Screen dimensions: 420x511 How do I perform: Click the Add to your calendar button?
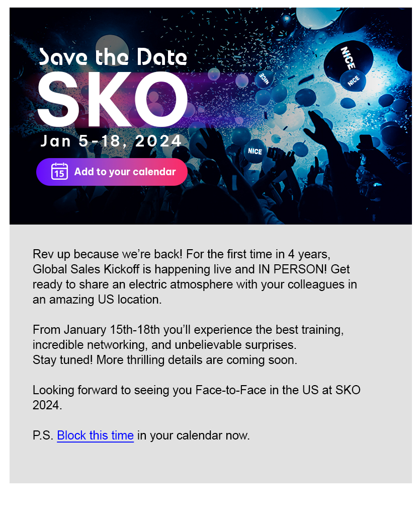pos(112,172)
